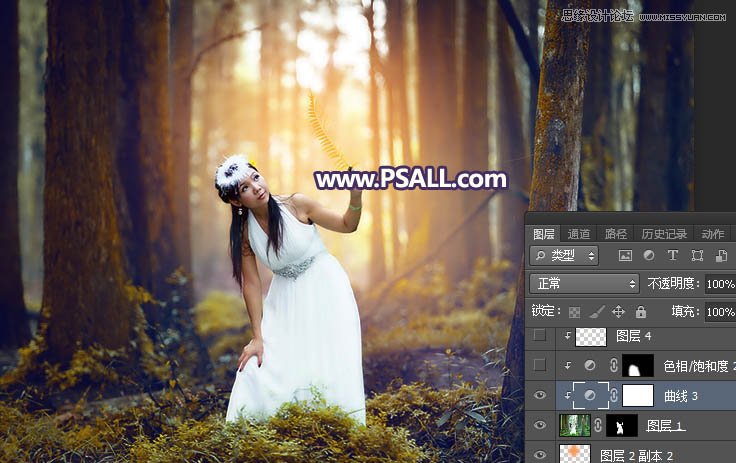Filter layers by pixel layer icon

click(625, 255)
